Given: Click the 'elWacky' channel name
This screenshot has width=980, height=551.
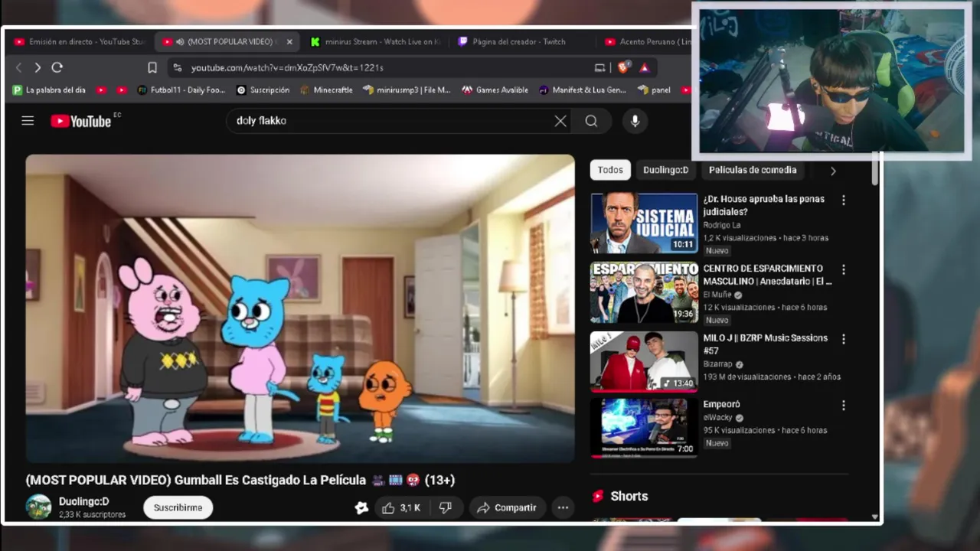Looking at the screenshot, I should pos(718,418).
